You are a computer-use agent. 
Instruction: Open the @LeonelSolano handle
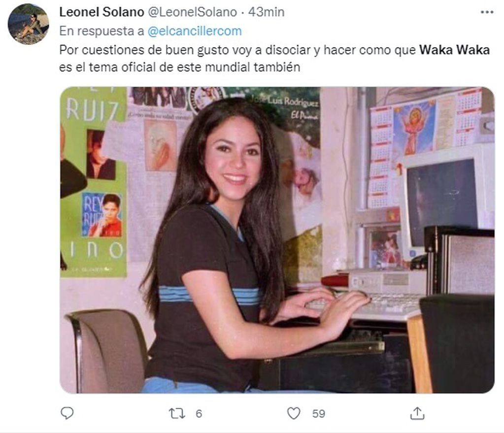click(x=192, y=12)
